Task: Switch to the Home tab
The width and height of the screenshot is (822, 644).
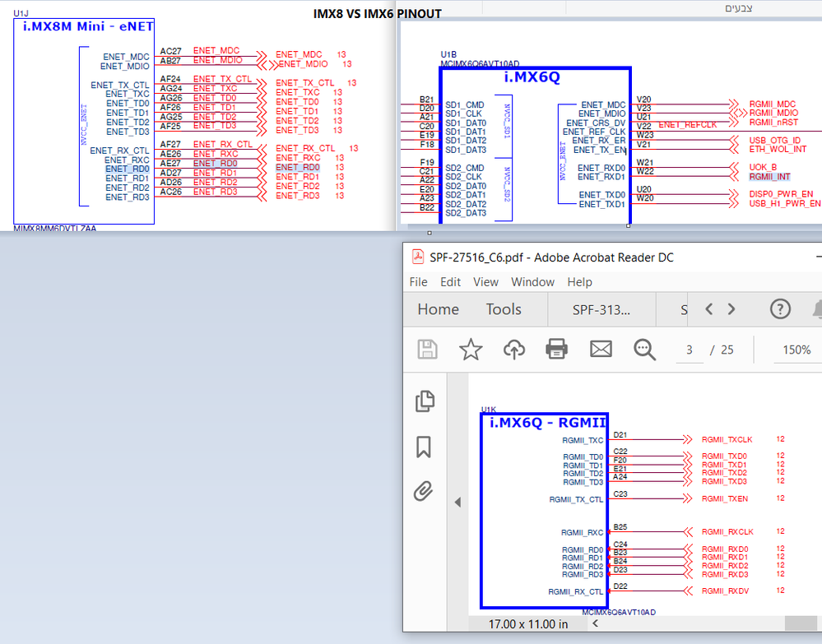Action: coord(437,310)
